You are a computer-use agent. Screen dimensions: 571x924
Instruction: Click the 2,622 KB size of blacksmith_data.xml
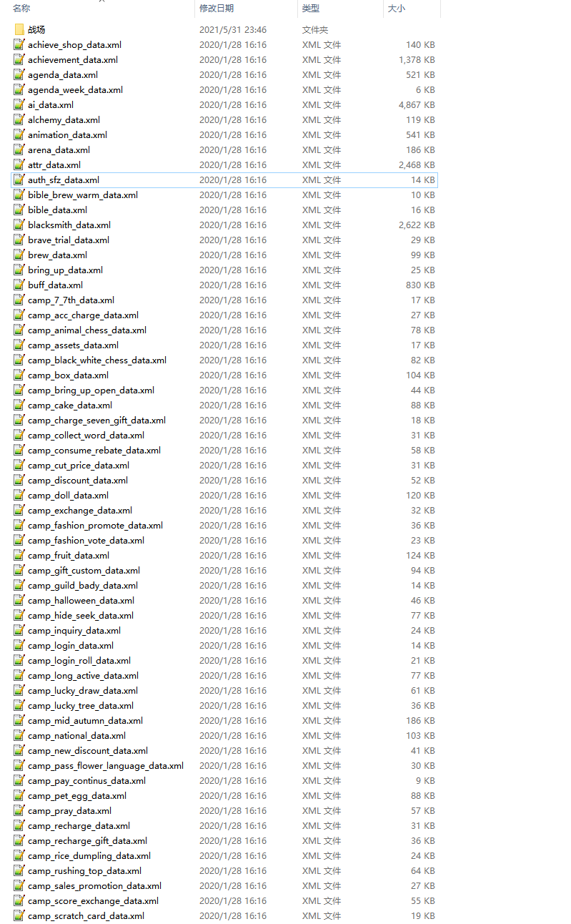(x=417, y=225)
